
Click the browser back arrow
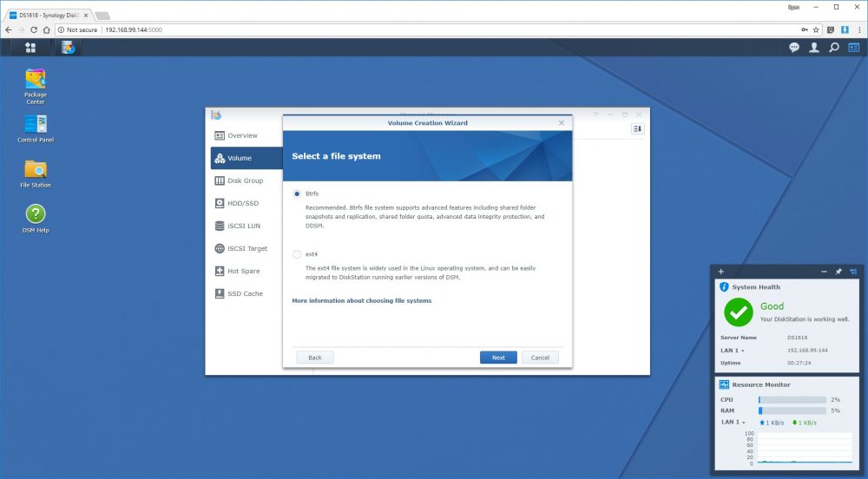tap(9, 30)
